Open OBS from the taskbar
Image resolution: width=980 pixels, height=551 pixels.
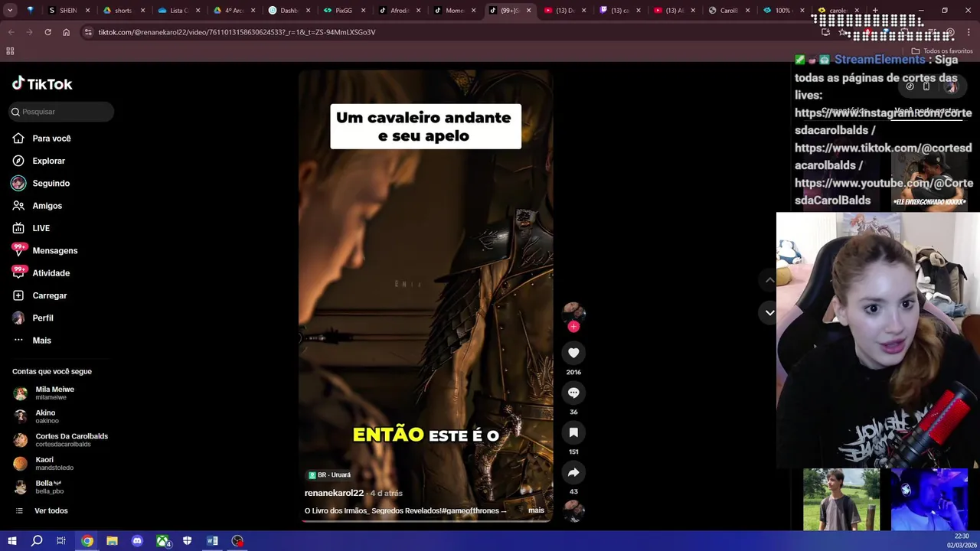[238, 541]
